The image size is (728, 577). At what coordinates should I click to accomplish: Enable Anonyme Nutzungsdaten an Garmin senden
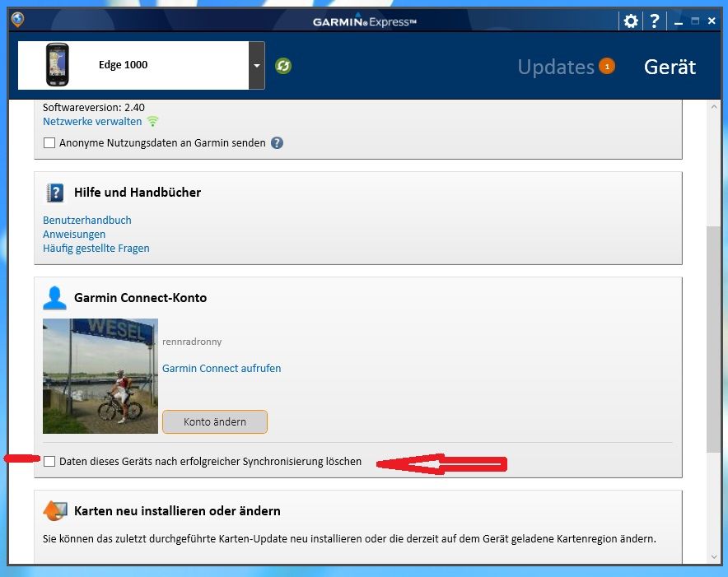pos(49,143)
